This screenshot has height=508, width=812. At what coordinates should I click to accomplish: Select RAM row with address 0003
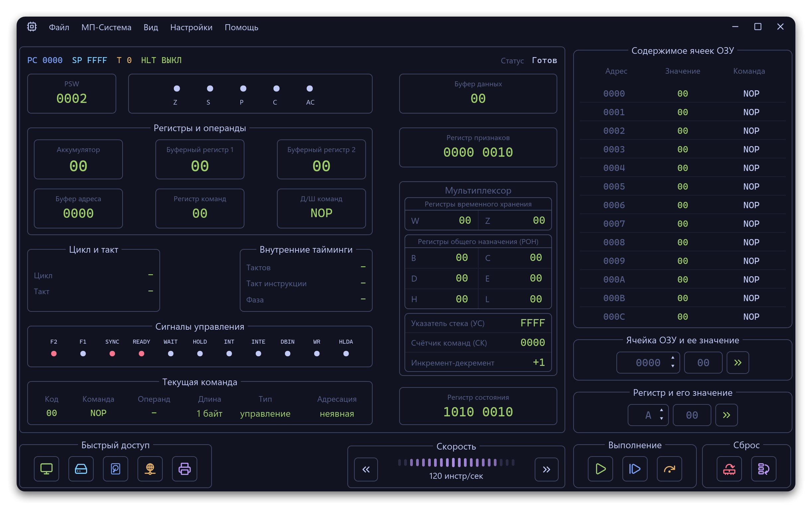683,149
